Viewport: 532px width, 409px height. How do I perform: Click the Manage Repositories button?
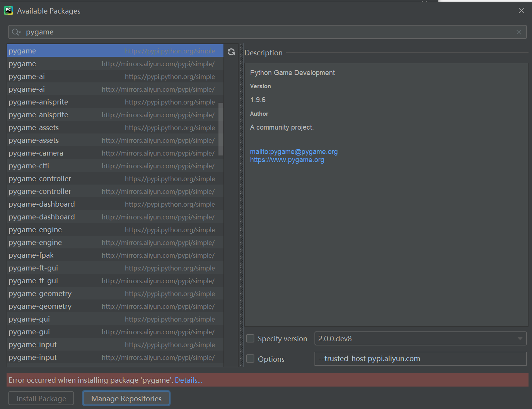coord(126,399)
